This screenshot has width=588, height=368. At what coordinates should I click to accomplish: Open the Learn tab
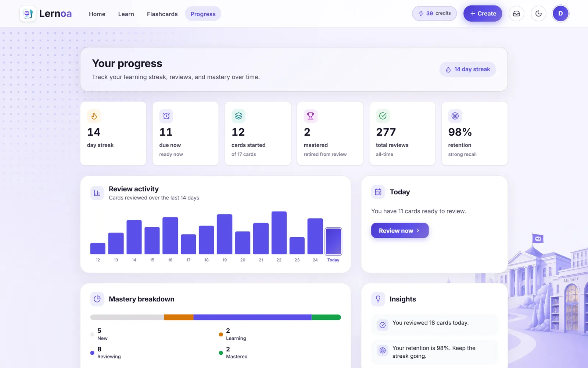(126, 14)
